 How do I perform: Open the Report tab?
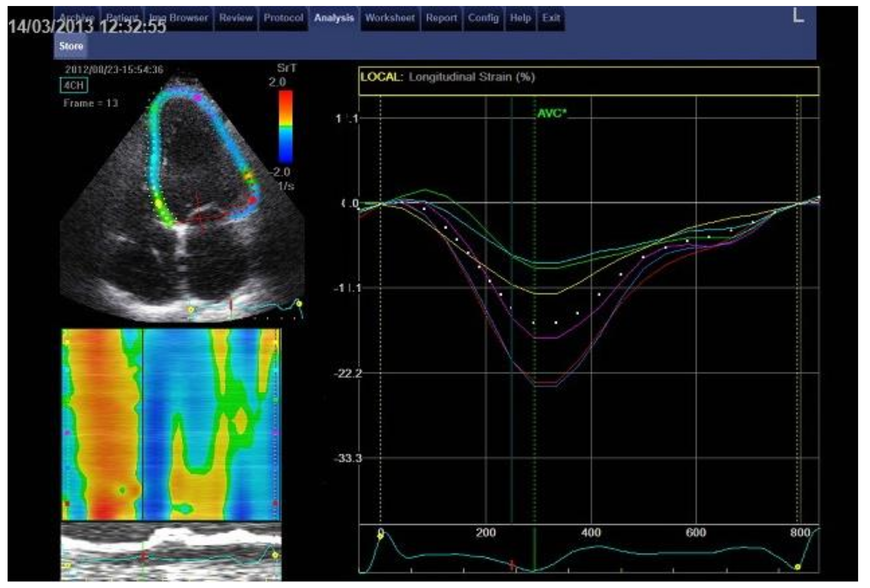(x=441, y=18)
